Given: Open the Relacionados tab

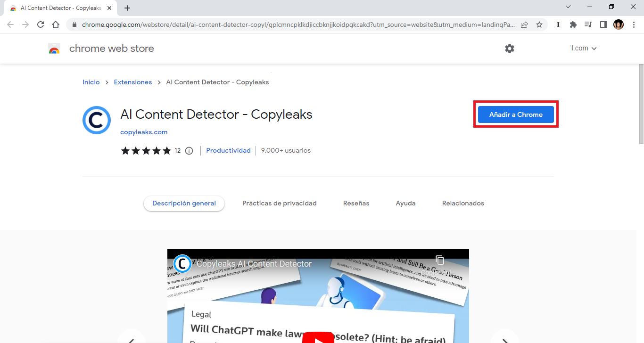Looking at the screenshot, I should click(463, 204).
